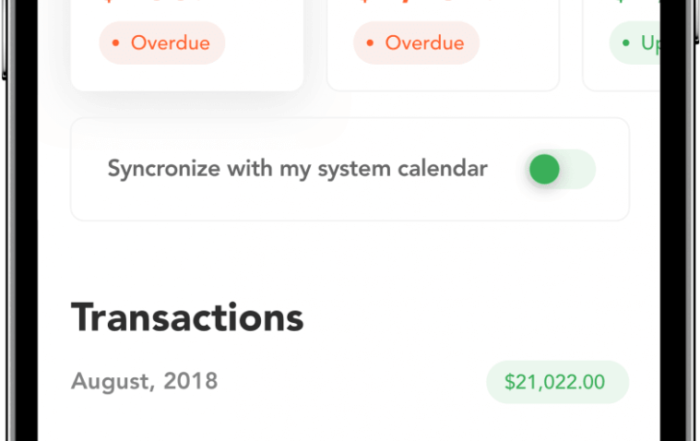
Task: Click the green dot on the right card's badge
Action: [x=626, y=44]
